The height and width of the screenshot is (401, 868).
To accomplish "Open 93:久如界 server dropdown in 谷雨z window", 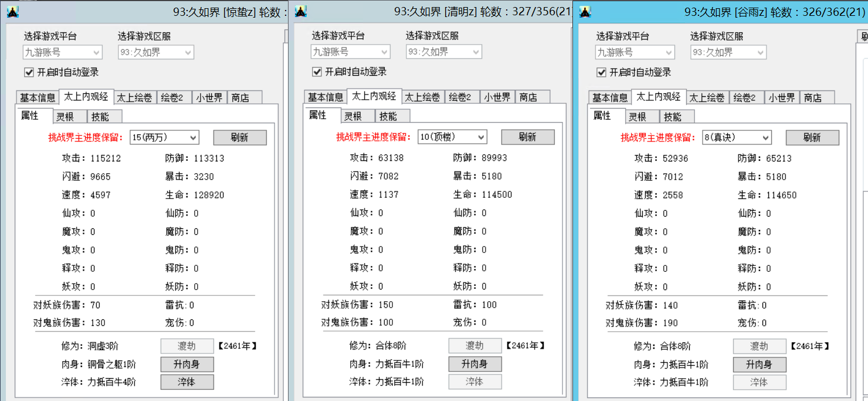I will (x=728, y=52).
